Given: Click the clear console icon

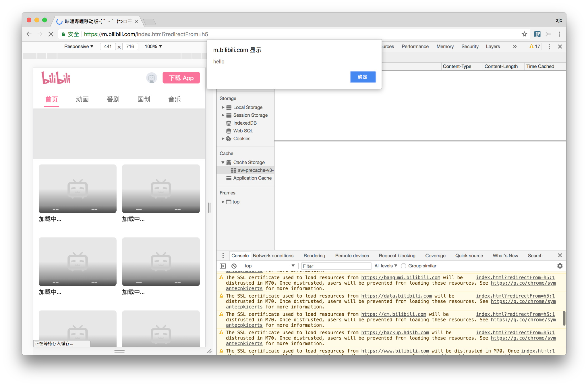Looking at the screenshot, I should pyautogui.click(x=234, y=266).
